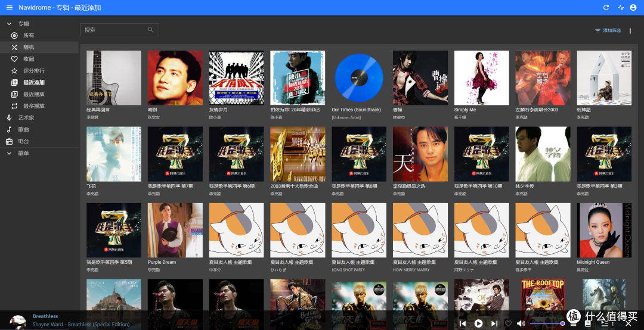Viewport: 644px width, 330px height.
Task: Select 随机 (random) in the sidebar
Action: click(x=39, y=47)
